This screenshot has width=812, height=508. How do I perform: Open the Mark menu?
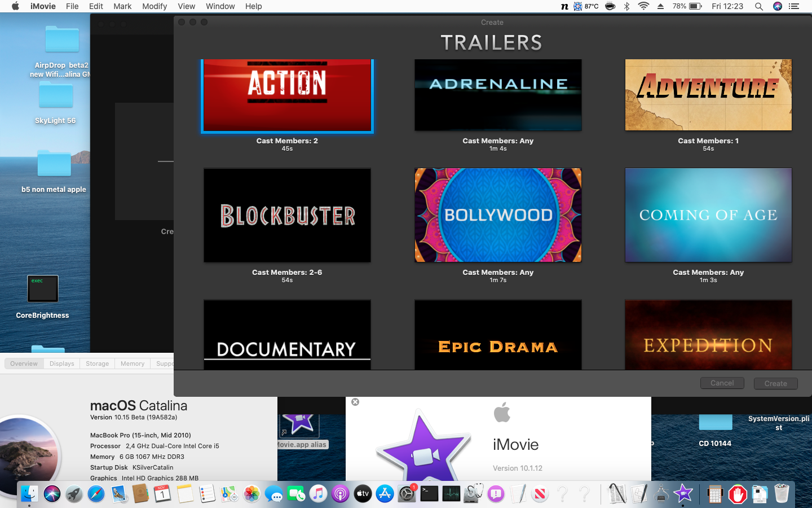(x=122, y=6)
